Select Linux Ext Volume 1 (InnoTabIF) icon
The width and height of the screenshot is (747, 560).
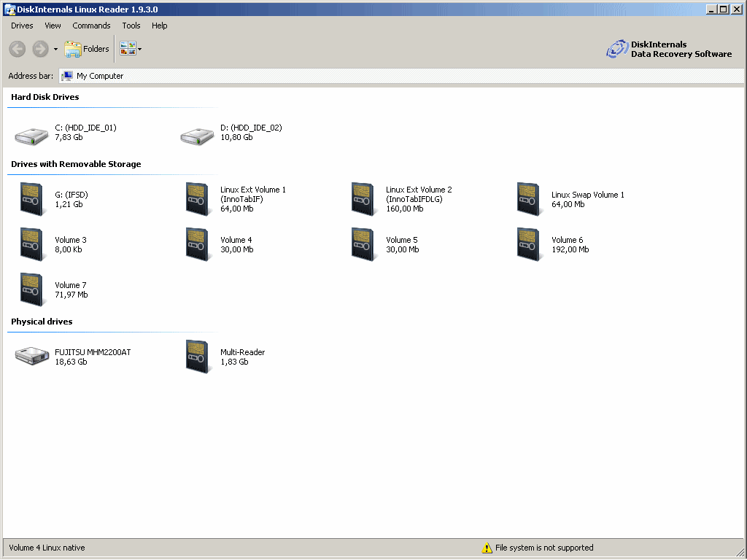(198, 199)
